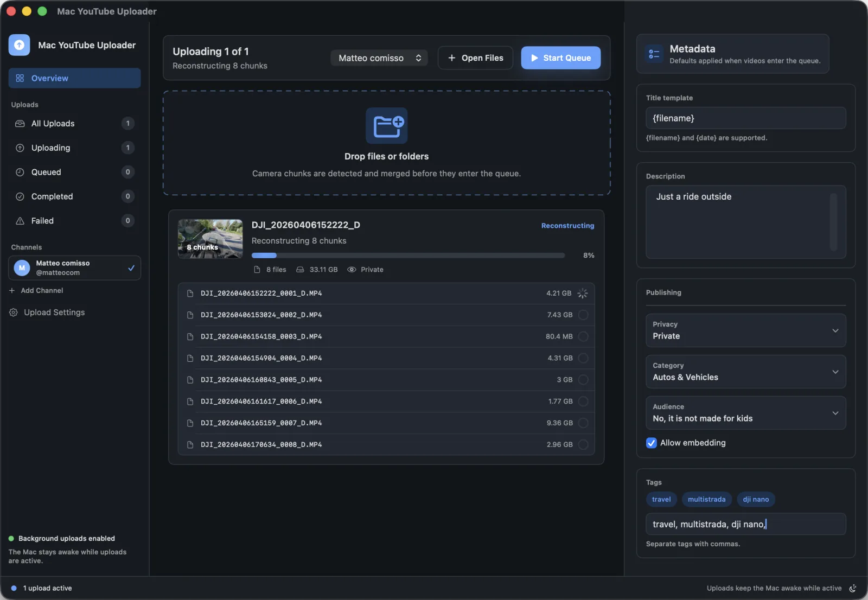Click the 8 chunks video thumbnail
Viewport: 868px width, 600px height.
[x=210, y=239]
